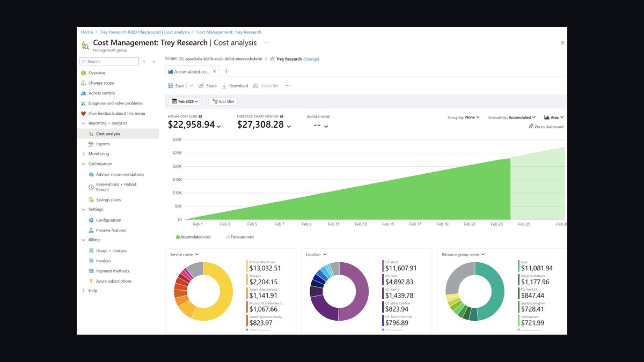Open the Budget none chevron

(x=326, y=127)
